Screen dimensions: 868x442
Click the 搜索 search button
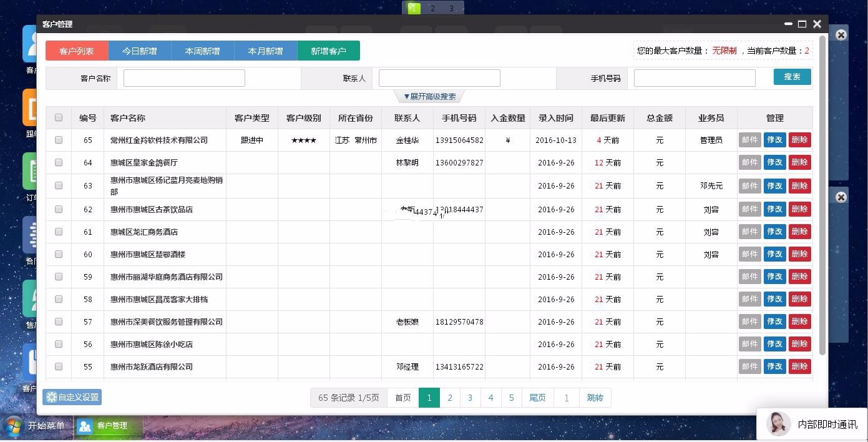coord(792,76)
